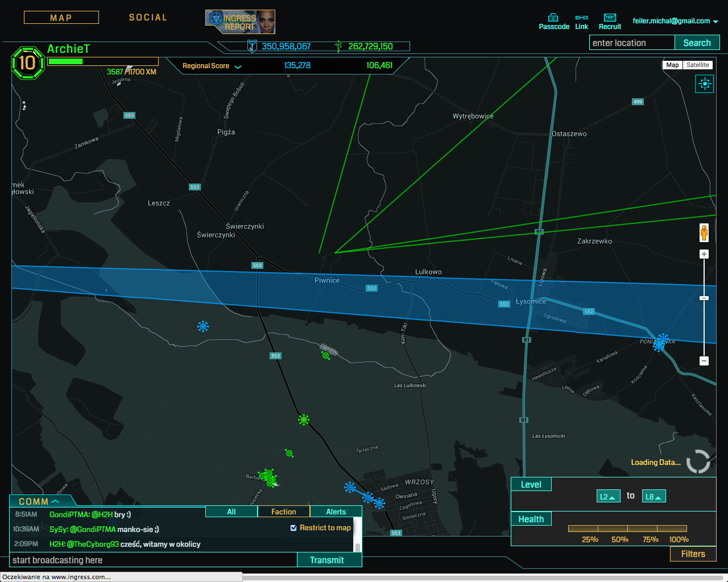Image resolution: width=728 pixels, height=582 pixels.
Task: Select blue portal cluster at Poniatowka
Action: click(660, 343)
